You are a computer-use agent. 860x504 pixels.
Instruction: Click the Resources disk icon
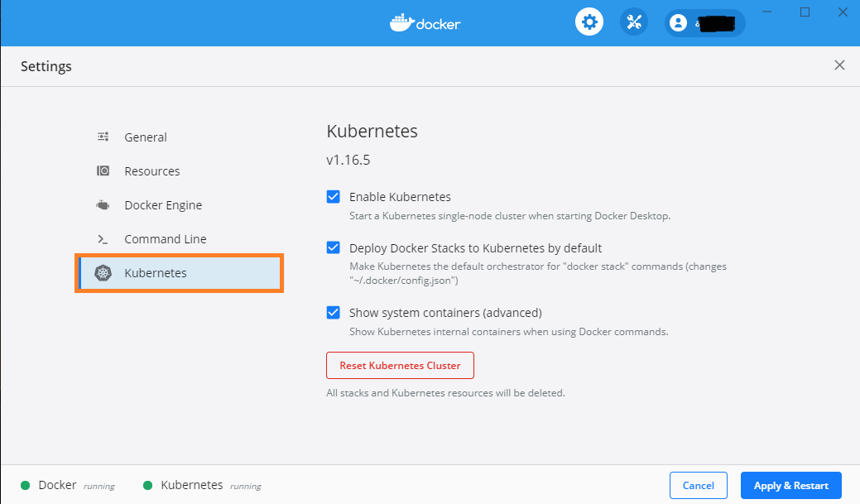click(103, 170)
